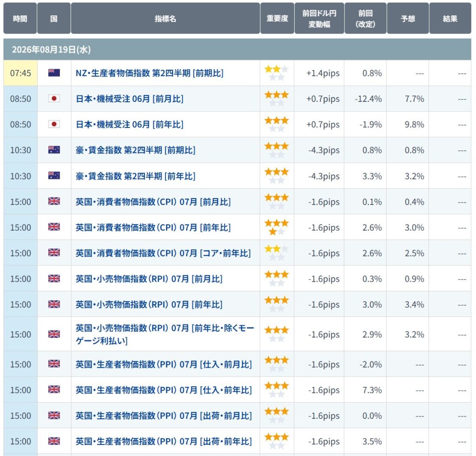476x456 pixels.
Task: Click New Zealand flag in 07:45 row
Action: point(54,73)
